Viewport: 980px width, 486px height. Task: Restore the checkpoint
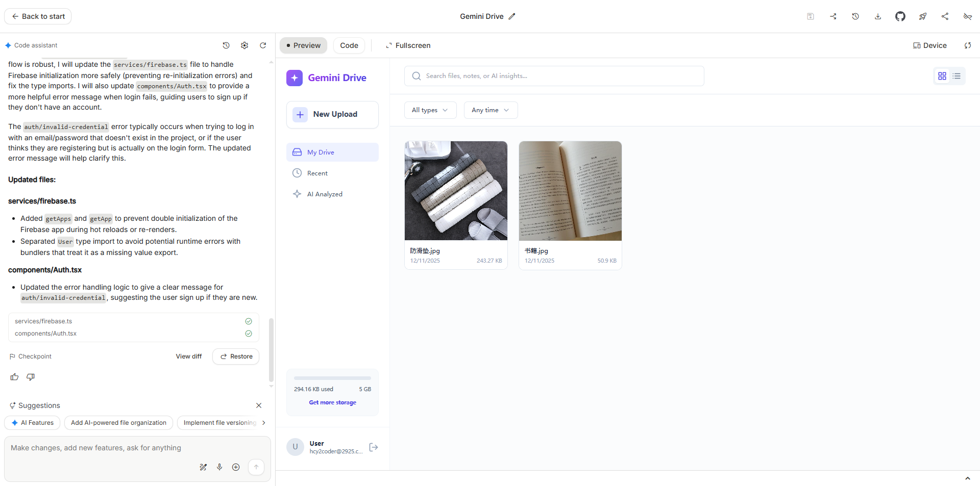pos(236,356)
